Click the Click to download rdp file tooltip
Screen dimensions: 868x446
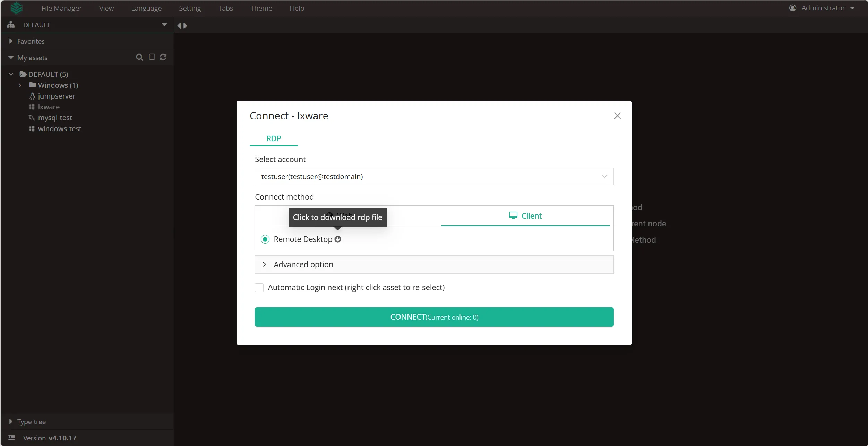click(x=337, y=217)
